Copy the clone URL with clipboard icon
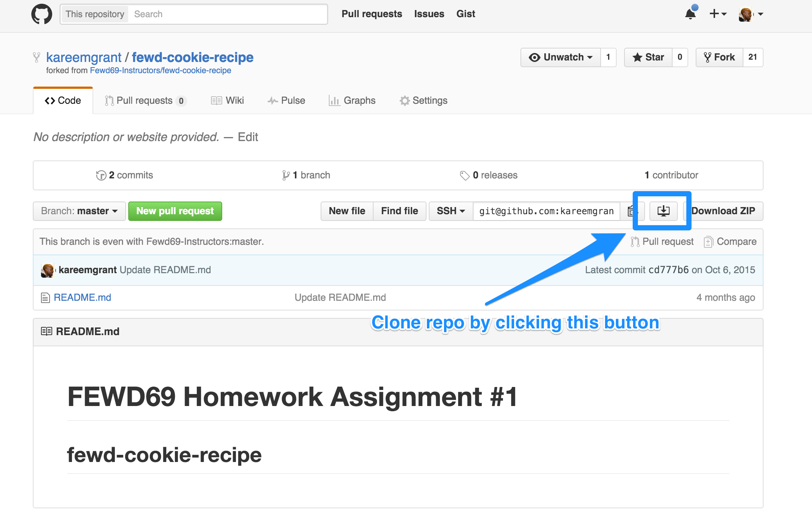The height and width of the screenshot is (512, 812). pos(631,211)
